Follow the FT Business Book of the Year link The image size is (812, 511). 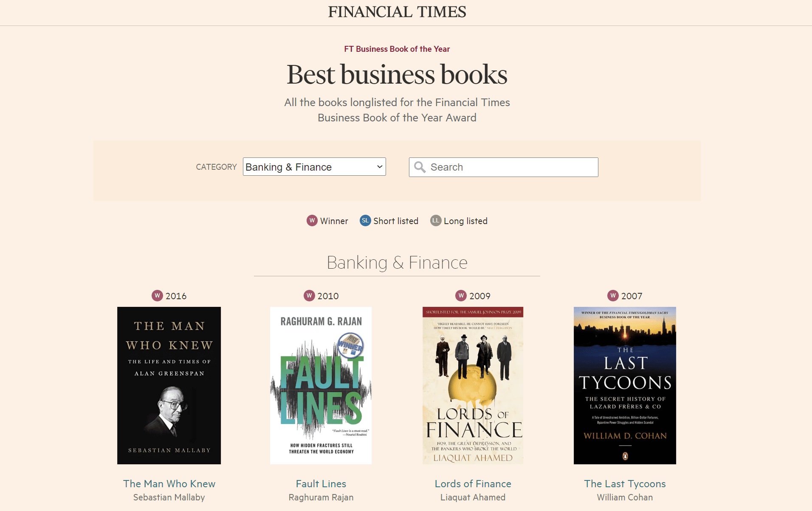pyautogui.click(x=397, y=49)
